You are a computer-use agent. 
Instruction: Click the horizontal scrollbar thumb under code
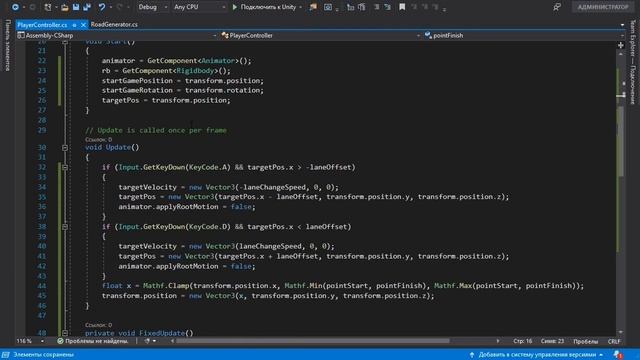pyautogui.click(x=313, y=341)
